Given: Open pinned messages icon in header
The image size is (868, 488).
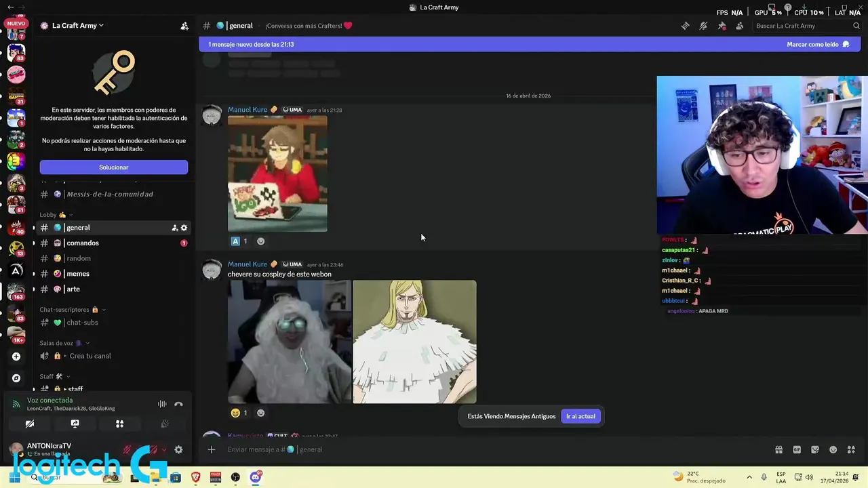Looking at the screenshot, I should (722, 26).
